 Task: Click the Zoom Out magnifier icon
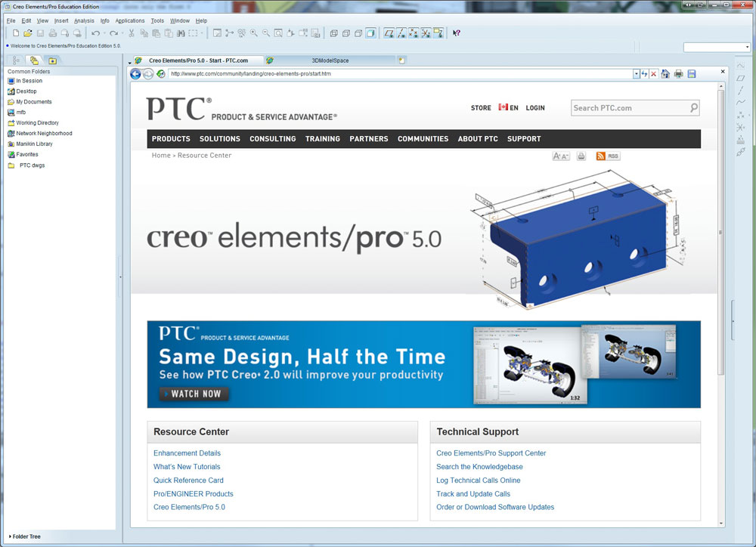pos(265,32)
